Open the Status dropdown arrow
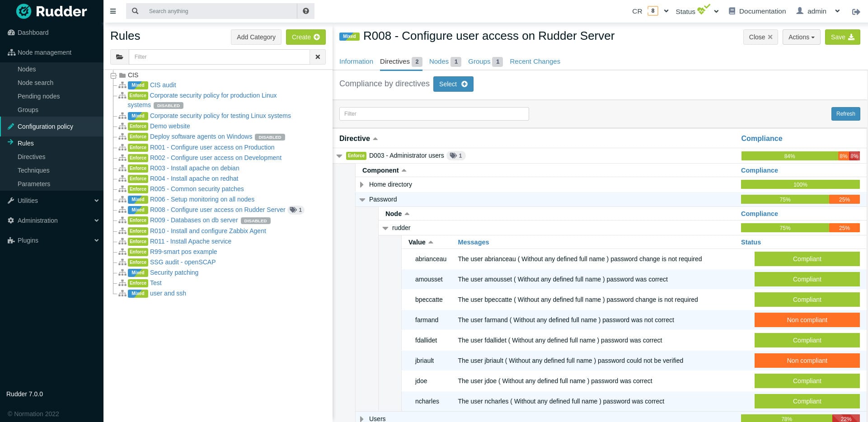 coord(716,11)
